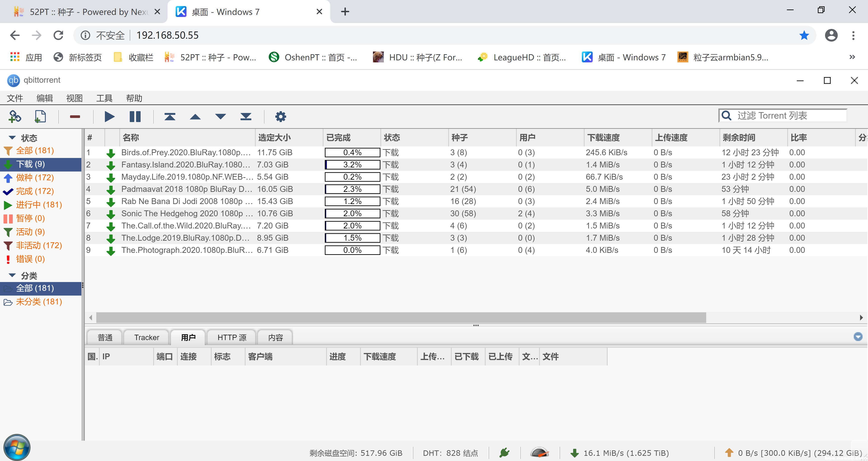
Task: Click the Padmaavat 2018 progress bar
Action: (352, 189)
